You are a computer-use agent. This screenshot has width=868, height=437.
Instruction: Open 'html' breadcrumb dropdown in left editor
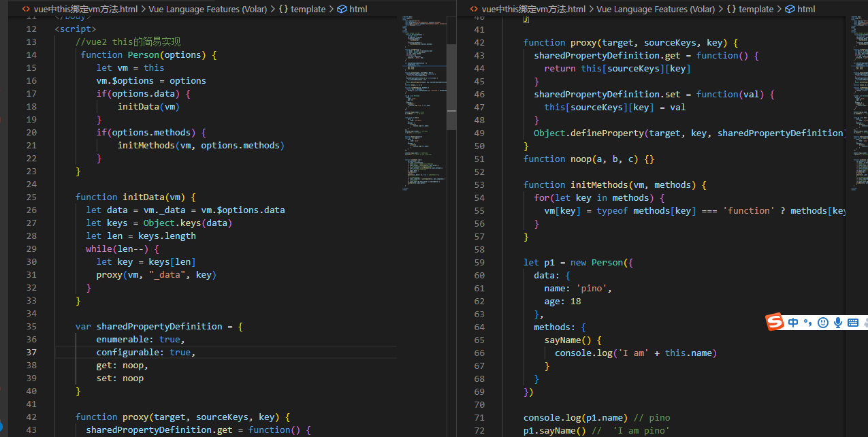[358, 9]
